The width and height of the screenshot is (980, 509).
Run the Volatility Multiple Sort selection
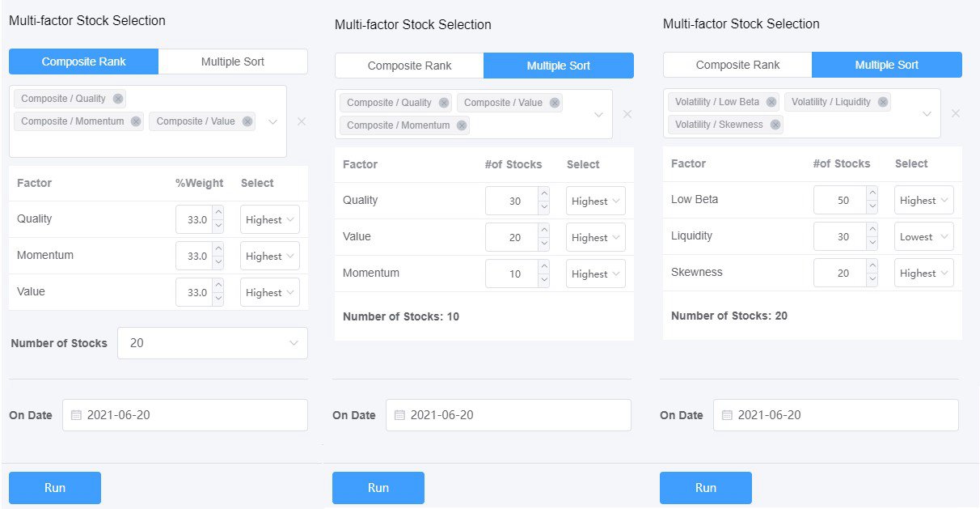pos(705,488)
